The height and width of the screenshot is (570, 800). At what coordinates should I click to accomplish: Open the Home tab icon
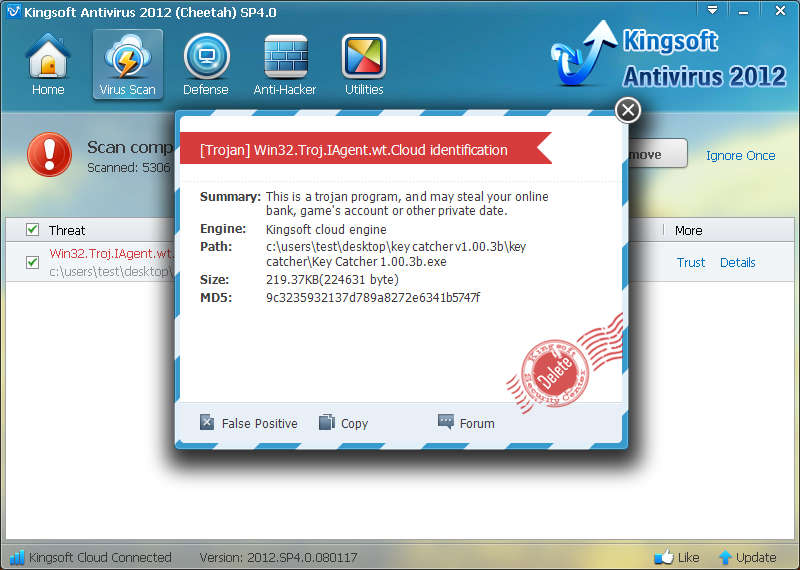(48, 56)
